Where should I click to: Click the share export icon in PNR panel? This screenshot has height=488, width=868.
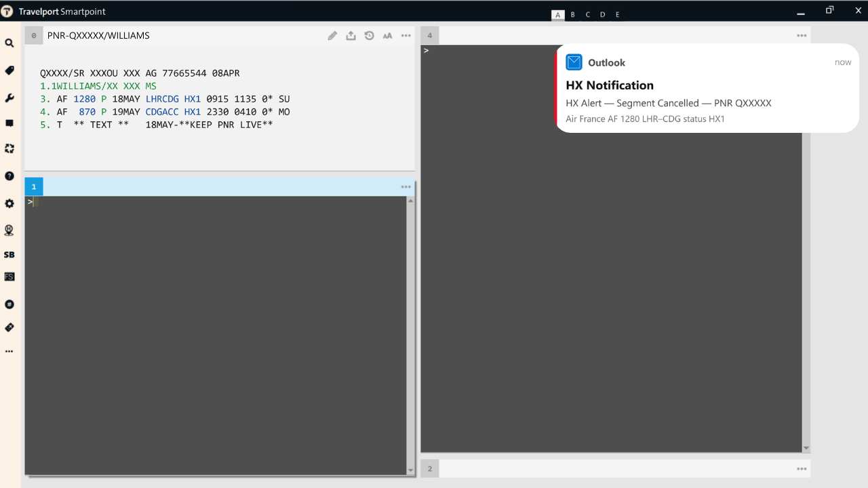click(351, 36)
